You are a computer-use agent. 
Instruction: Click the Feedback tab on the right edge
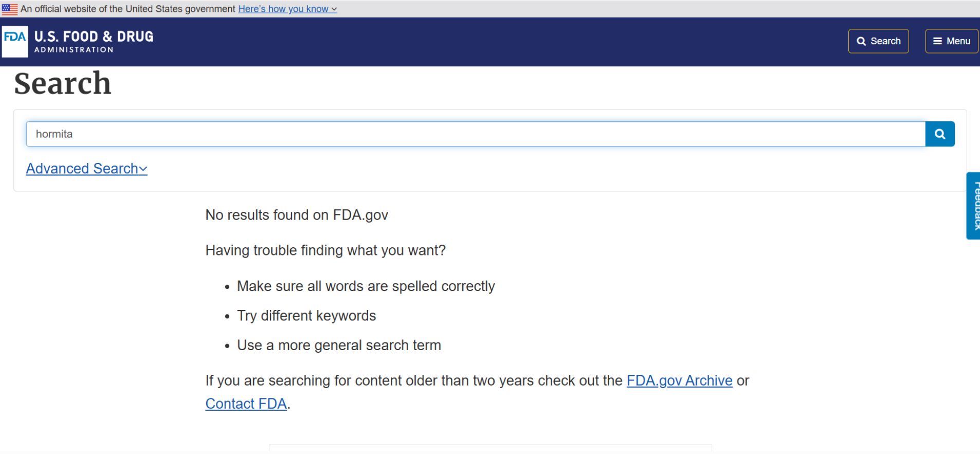click(974, 206)
